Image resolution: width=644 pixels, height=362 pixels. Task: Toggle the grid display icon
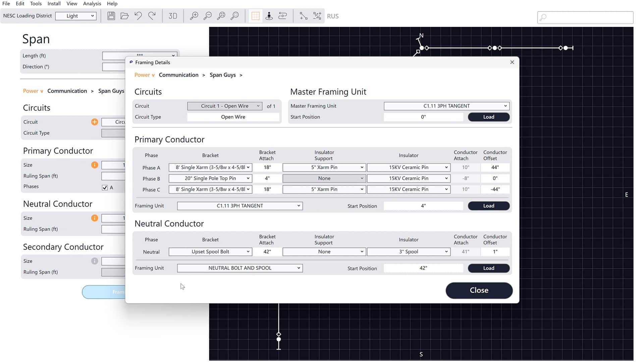point(256,16)
